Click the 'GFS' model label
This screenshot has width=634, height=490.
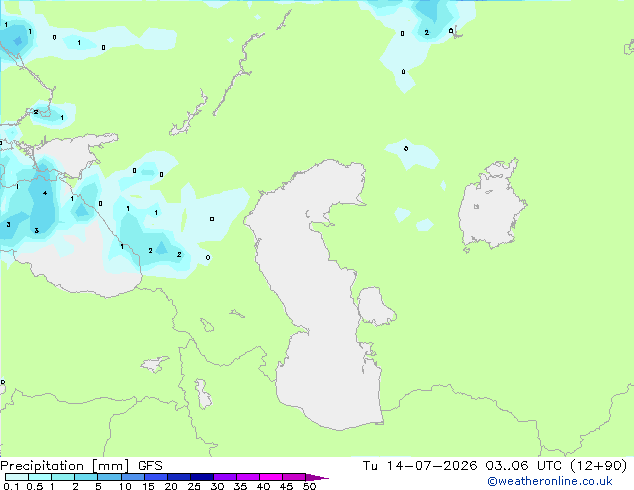pos(150,466)
